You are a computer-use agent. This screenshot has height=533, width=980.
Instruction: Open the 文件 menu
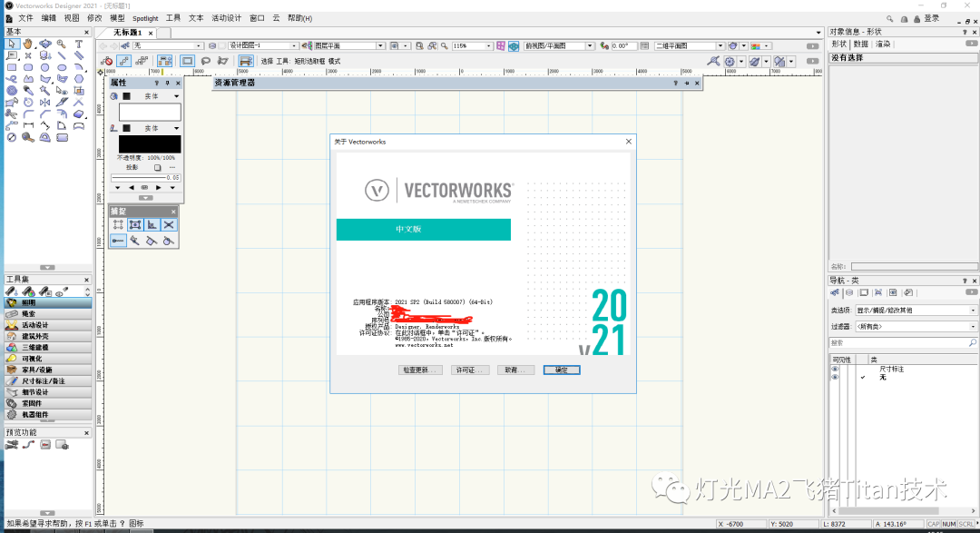click(25, 18)
